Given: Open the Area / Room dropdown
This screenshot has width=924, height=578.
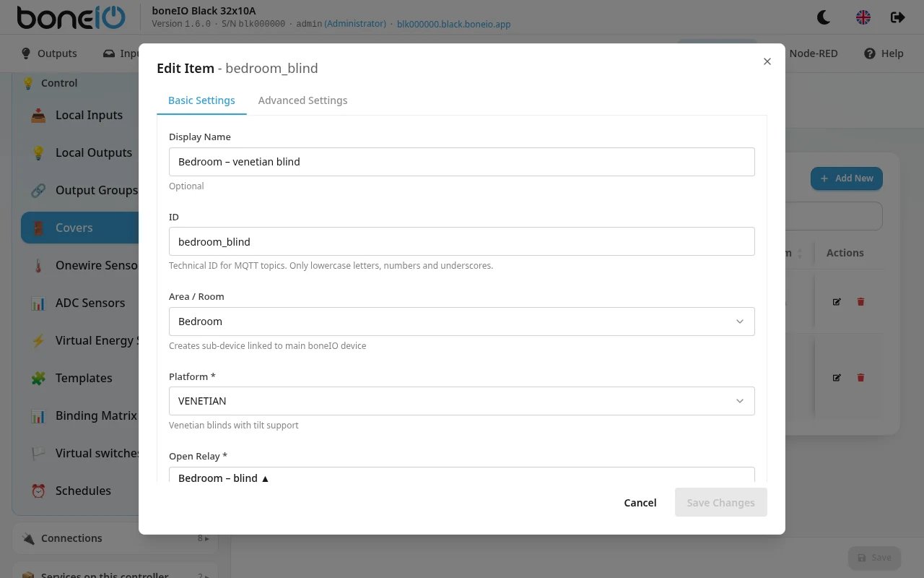Looking at the screenshot, I should coord(462,322).
